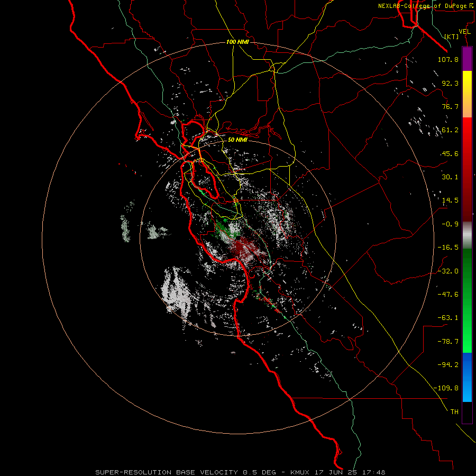
Task: Click the 92.3 value on velocity scale
Action: [x=450, y=83]
